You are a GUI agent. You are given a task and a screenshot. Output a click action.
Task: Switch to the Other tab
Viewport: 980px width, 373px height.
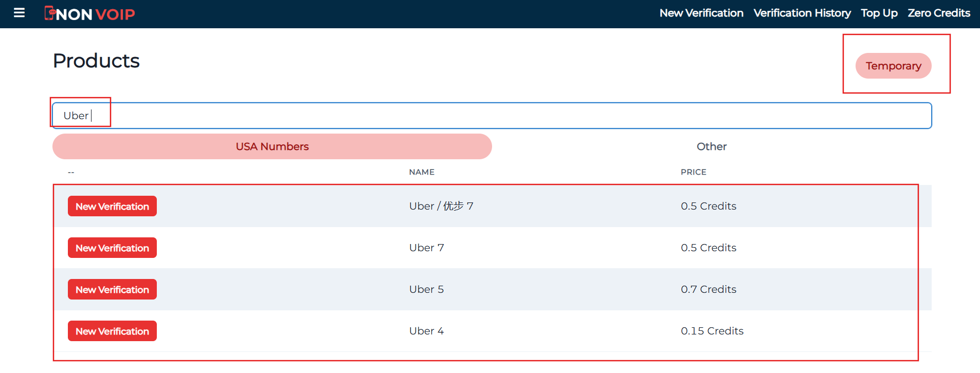pyautogui.click(x=712, y=146)
